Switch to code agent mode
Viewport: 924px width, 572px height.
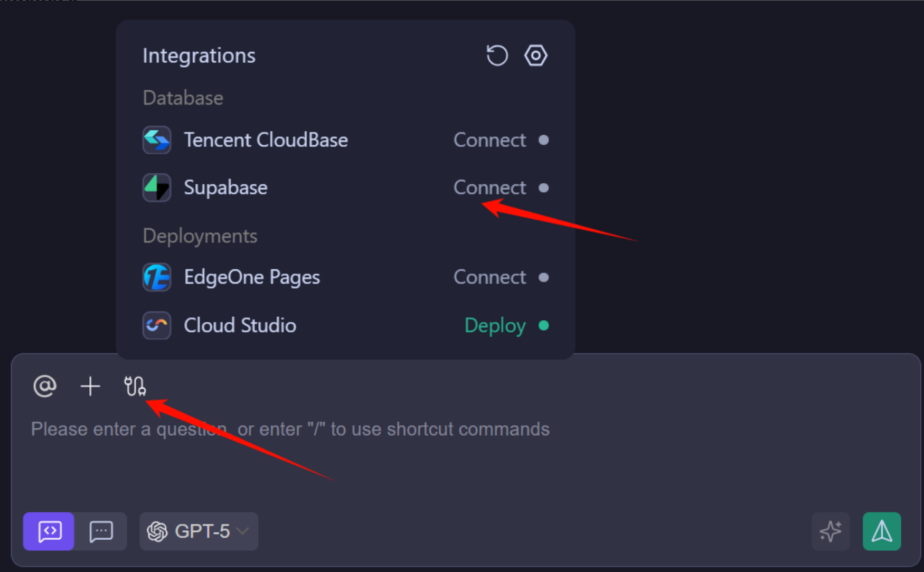(49, 531)
